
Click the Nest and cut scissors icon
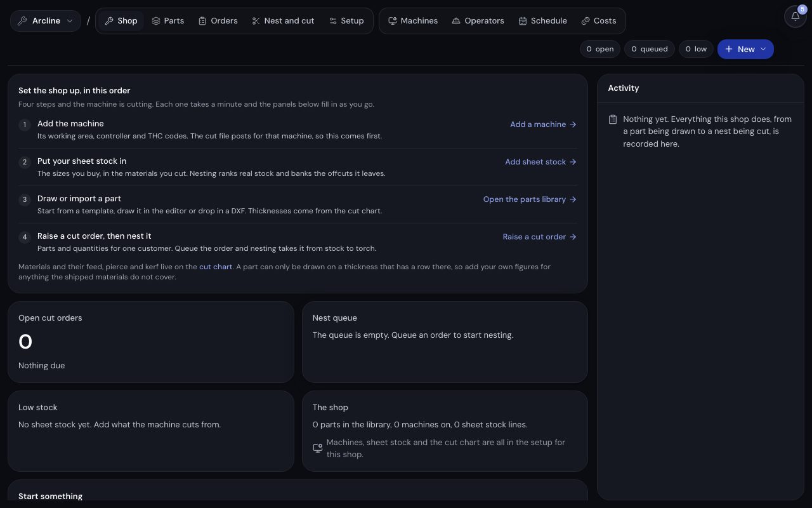pos(256,21)
